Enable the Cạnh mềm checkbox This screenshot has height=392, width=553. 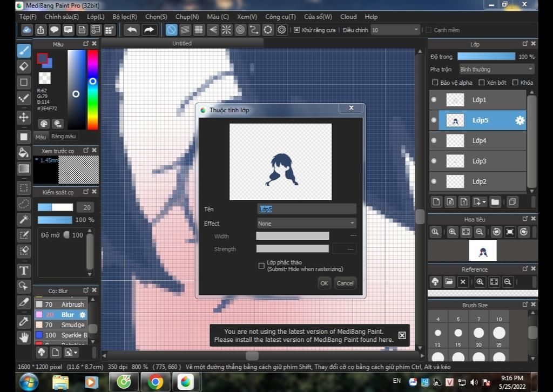pyautogui.click(x=428, y=30)
